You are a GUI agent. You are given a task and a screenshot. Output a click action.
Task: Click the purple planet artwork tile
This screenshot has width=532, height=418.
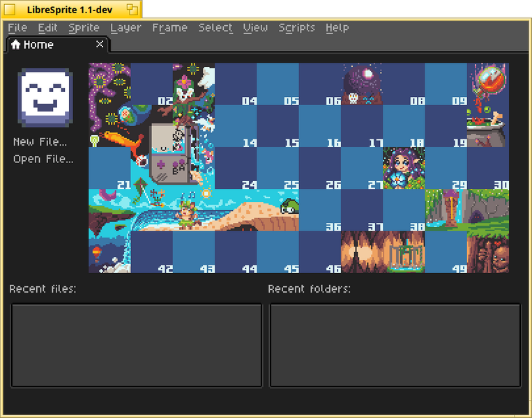(362, 84)
